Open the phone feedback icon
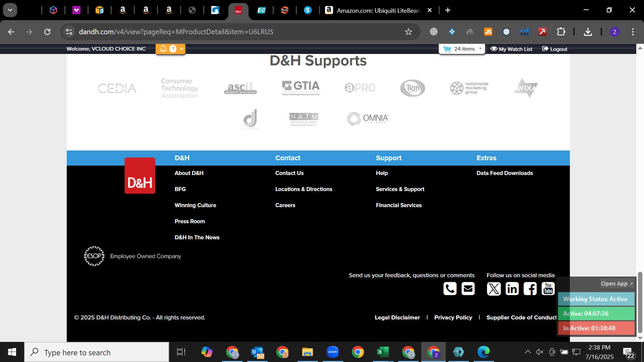The width and height of the screenshot is (644, 362). point(450,289)
